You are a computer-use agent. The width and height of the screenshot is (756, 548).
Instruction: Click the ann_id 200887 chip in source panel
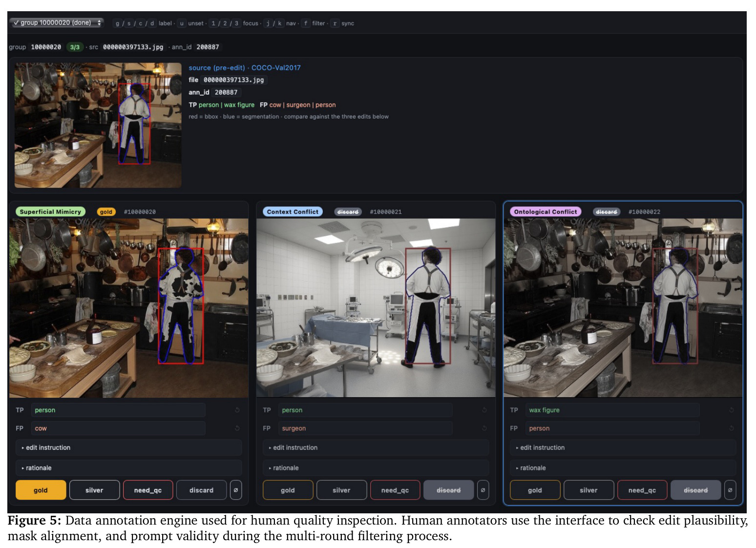[226, 92]
